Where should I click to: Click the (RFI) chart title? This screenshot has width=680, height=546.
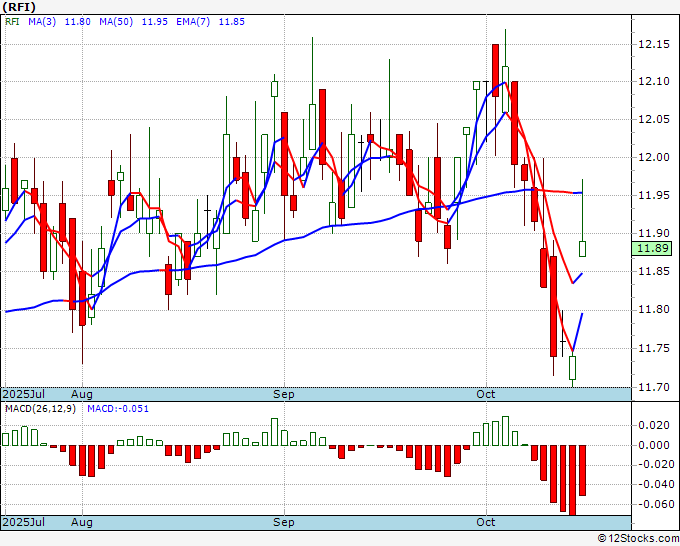[x=19, y=7]
